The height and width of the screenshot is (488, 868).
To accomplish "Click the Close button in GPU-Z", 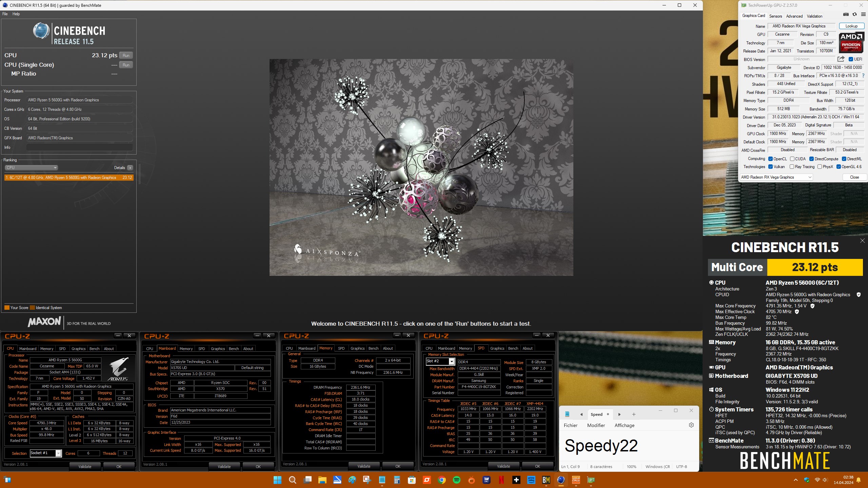I will 854,177.
